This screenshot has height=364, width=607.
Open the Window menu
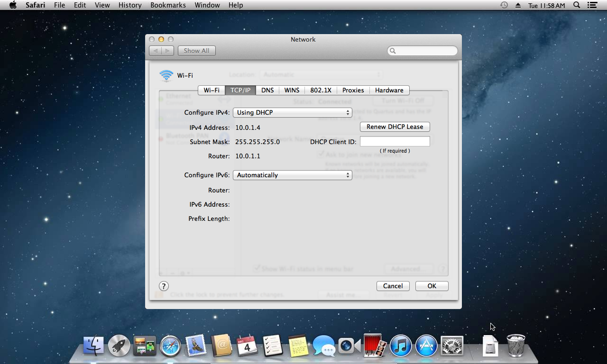pos(207,5)
